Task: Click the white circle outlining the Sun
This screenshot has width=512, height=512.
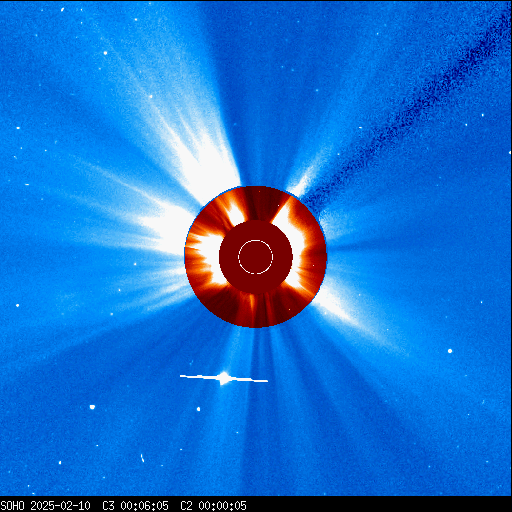Action: pyautogui.click(x=256, y=257)
